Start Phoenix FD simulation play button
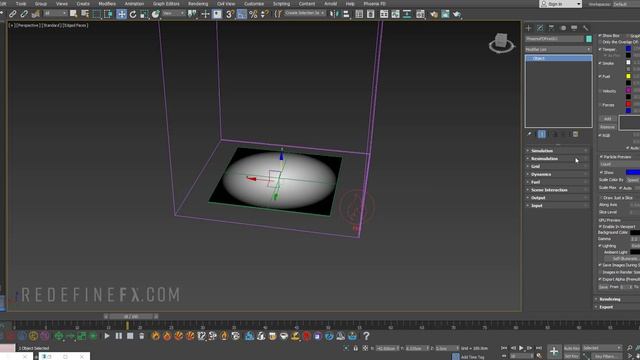 (x=107, y=336)
